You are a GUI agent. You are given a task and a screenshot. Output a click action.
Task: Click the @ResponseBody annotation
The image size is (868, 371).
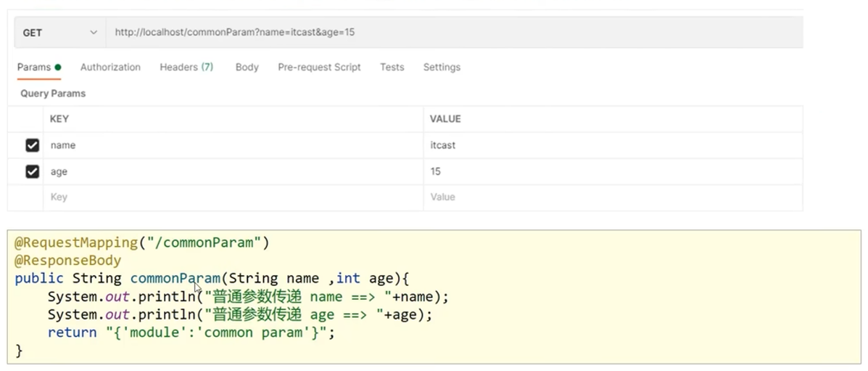pyautogui.click(x=67, y=260)
